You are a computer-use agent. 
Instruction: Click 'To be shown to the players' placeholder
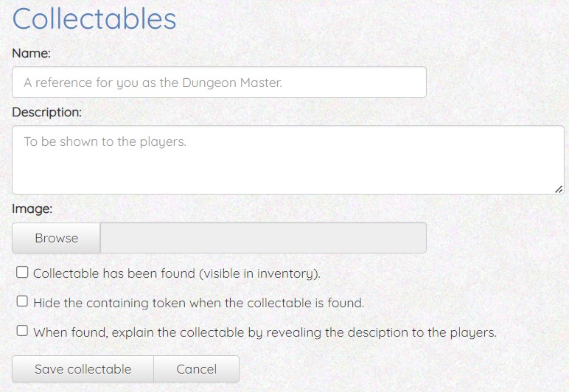click(105, 141)
